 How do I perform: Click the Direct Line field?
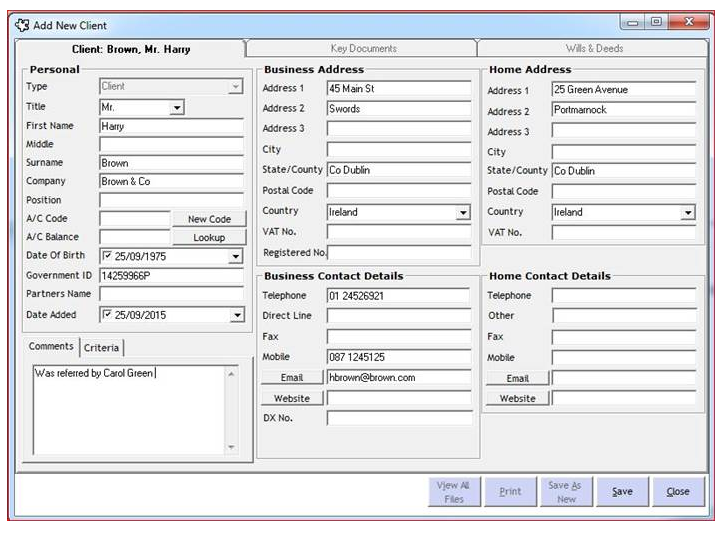(399, 316)
